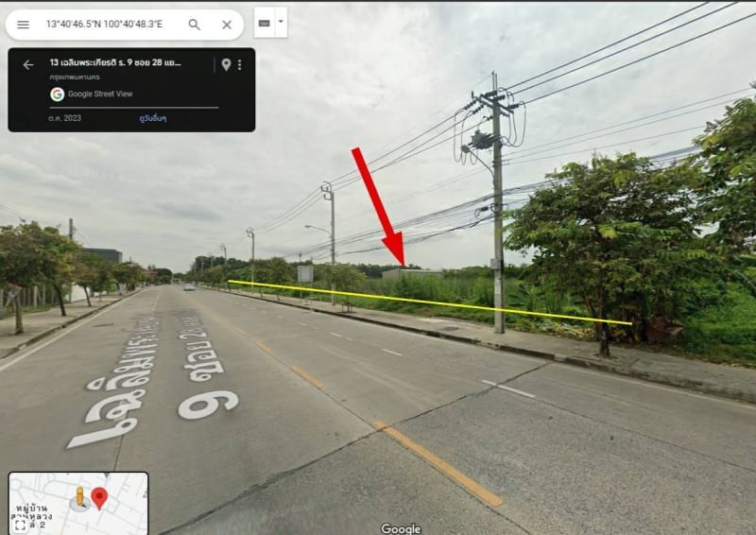Clear the coordinates with the X icon
This screenshot has width=756, height=535.
[227, 25]
